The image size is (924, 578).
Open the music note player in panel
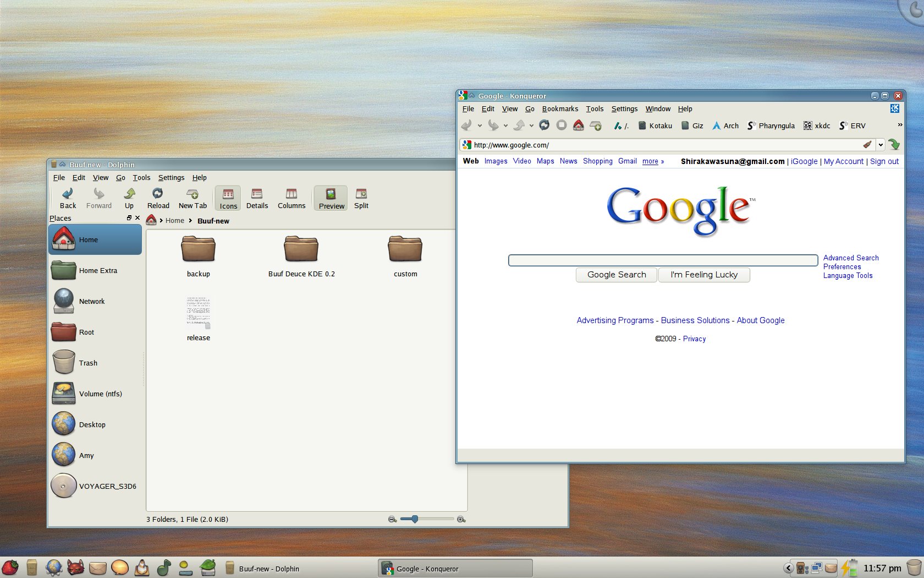[164, 568]
